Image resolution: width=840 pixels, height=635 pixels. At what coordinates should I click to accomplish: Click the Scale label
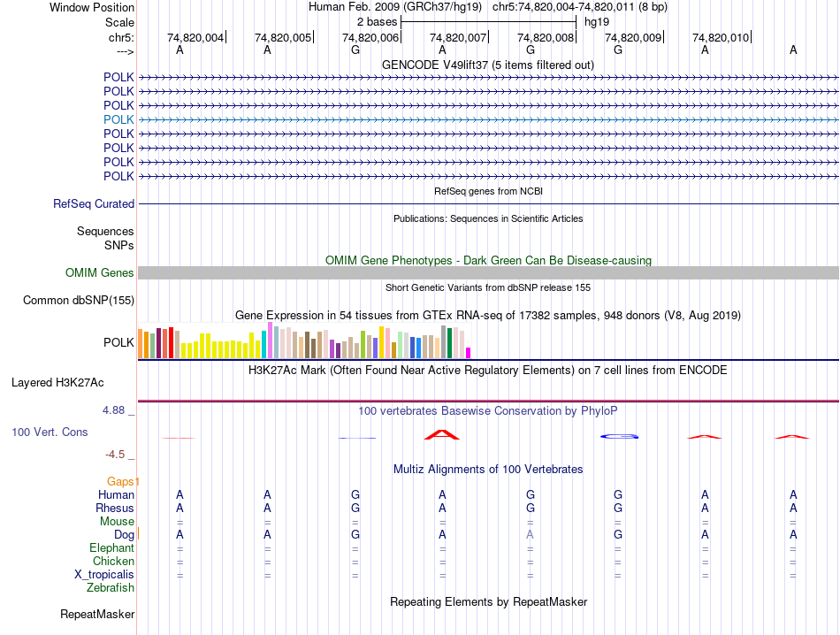(119, 22)
